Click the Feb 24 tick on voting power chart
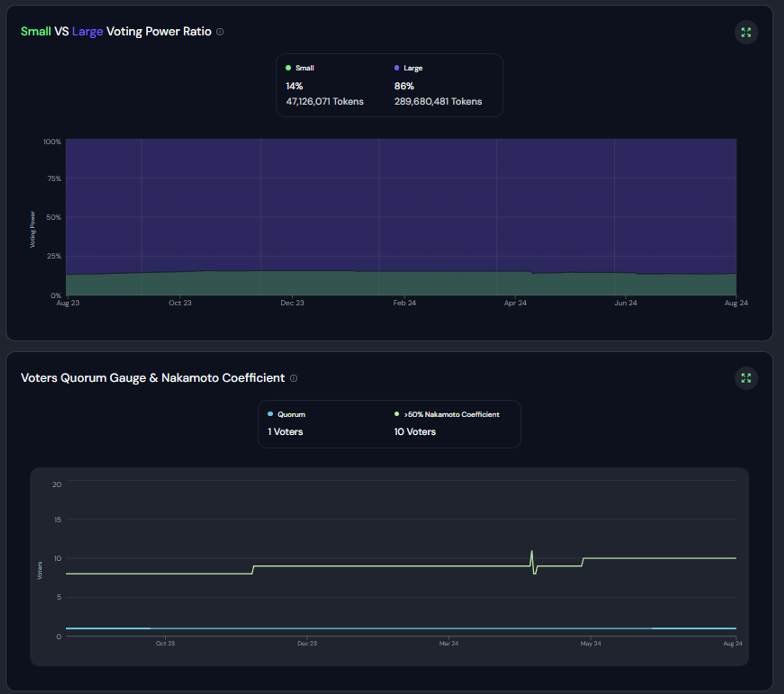This screenshot has width=784, height=694. click(x=405, y=303)
